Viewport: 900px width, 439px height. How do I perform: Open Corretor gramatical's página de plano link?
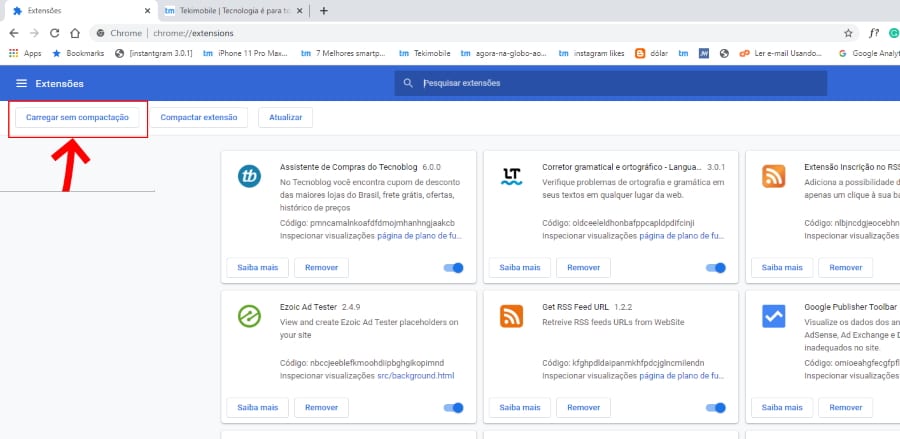pos(682,236)
